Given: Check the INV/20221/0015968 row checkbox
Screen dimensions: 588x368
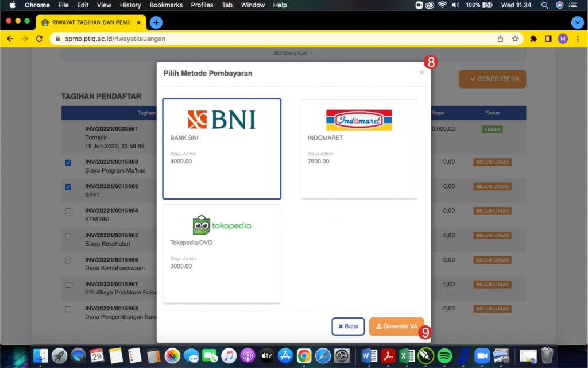Looking at the screenshot, I should pyautogui.click(x=68, y=309).
